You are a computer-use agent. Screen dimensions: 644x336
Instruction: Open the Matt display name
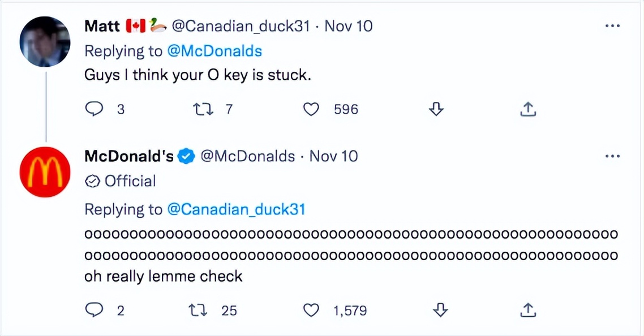pyautogui.click(x=102, y=26)
